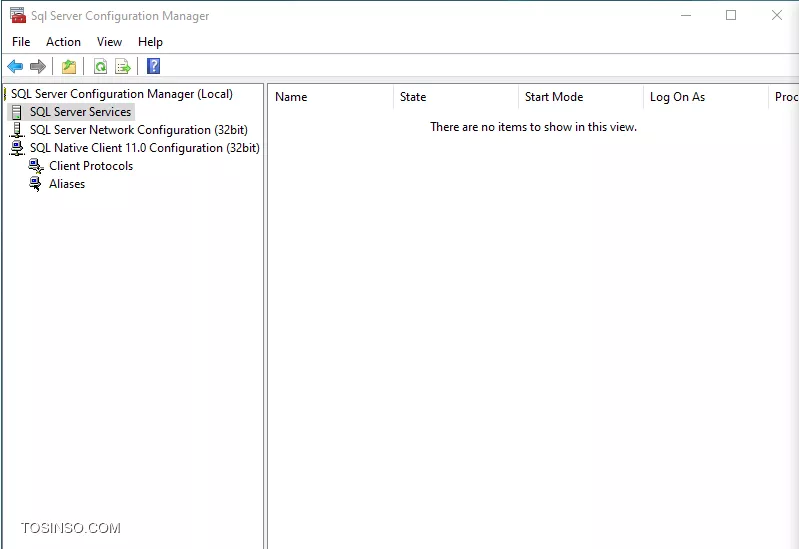Select the Client Protocols node
Screen dimensions: 799x549
click(91, 166)
